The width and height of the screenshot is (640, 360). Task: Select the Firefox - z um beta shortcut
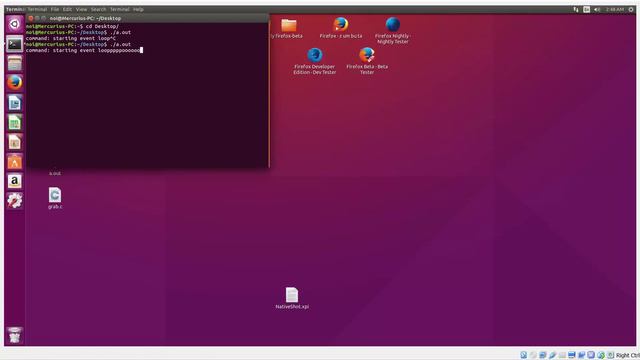point(340,28)
